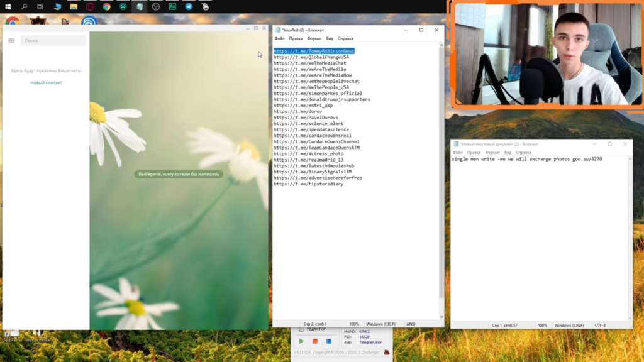Open the green W app on the taskbar
This screenshot has width=644, height=362.
click(123, 6)
